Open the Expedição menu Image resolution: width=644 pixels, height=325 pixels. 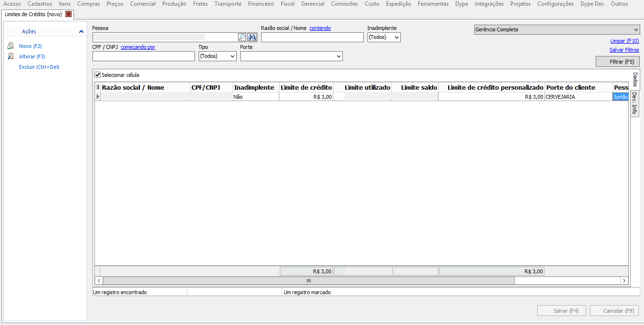[399, 4]
